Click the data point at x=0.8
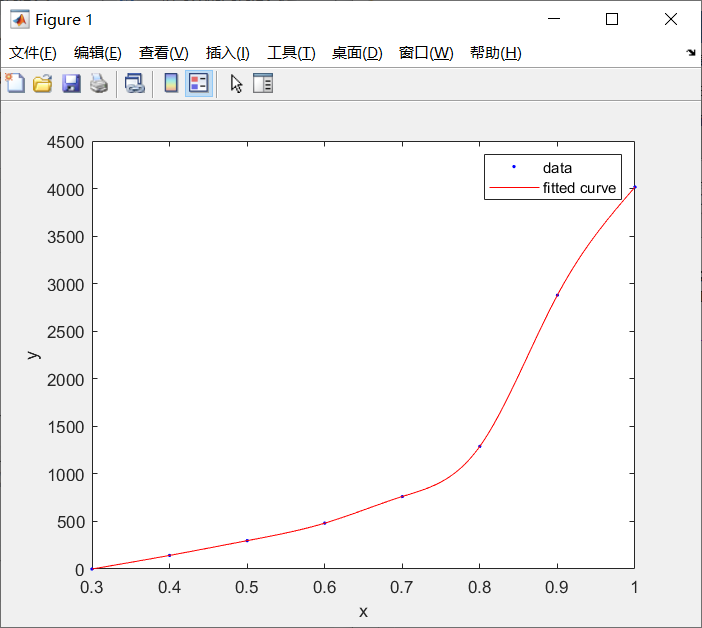The image size is (702, 628). [x=479, y=446]
